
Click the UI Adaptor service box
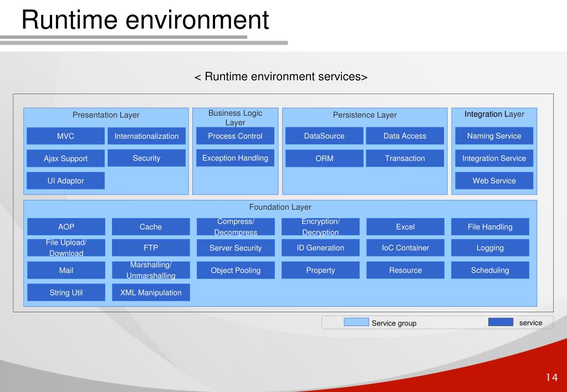click(x=65, y=180)
